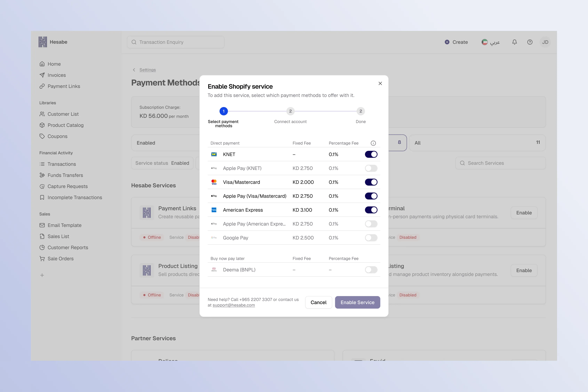Image resolution: width=588 pixels, height=392 pixels.
Task: Turn off the Visa/Mastercard toggle
Action: (371, 182)
